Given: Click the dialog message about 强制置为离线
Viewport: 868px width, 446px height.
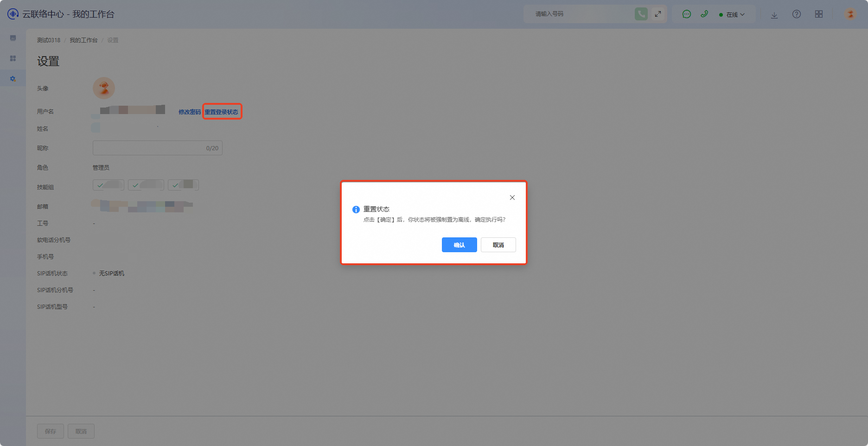Looking at the screenshot, I should pyautogui.click(x=434, y=220).
